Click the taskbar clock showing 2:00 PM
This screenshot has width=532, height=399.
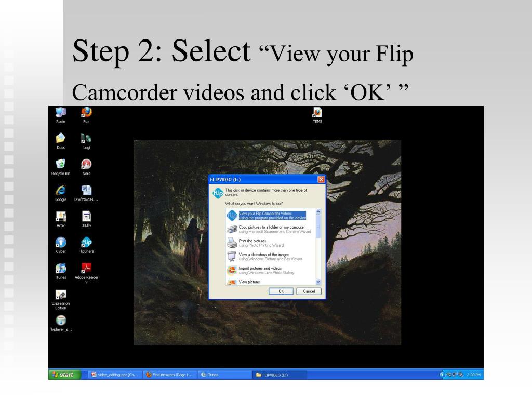473,375
